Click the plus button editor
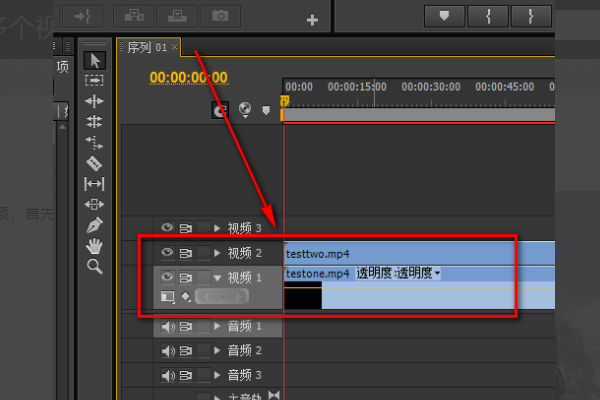This screenshot has height=400, width=600. (x=312, y=20)
